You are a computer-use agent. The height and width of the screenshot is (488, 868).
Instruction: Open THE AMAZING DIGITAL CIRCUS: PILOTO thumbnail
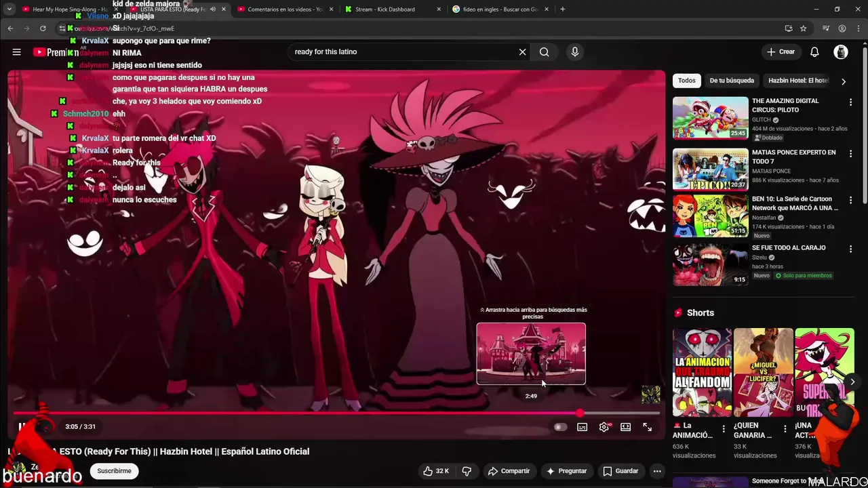(711, 118)
